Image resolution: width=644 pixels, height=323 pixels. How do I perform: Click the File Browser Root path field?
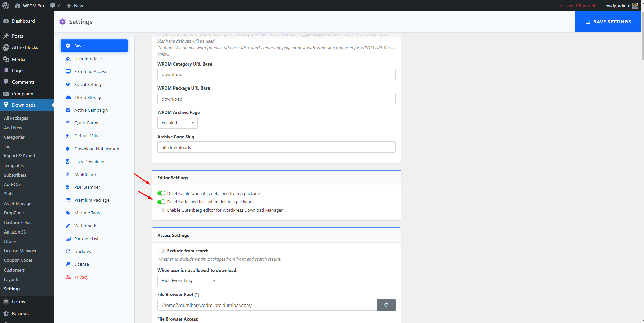[267, 305]
